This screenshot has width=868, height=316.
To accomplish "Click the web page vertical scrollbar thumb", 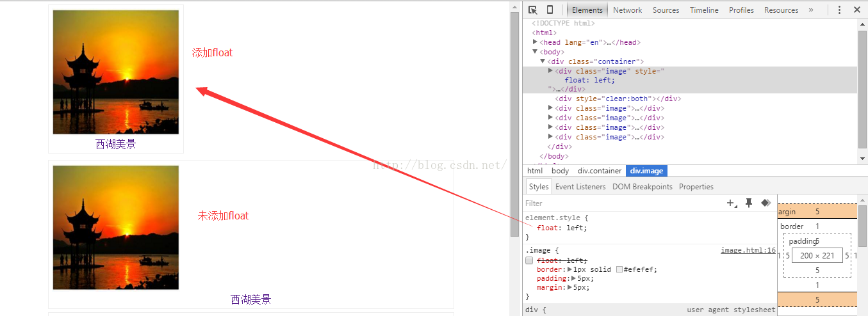I will click(514, 124).
